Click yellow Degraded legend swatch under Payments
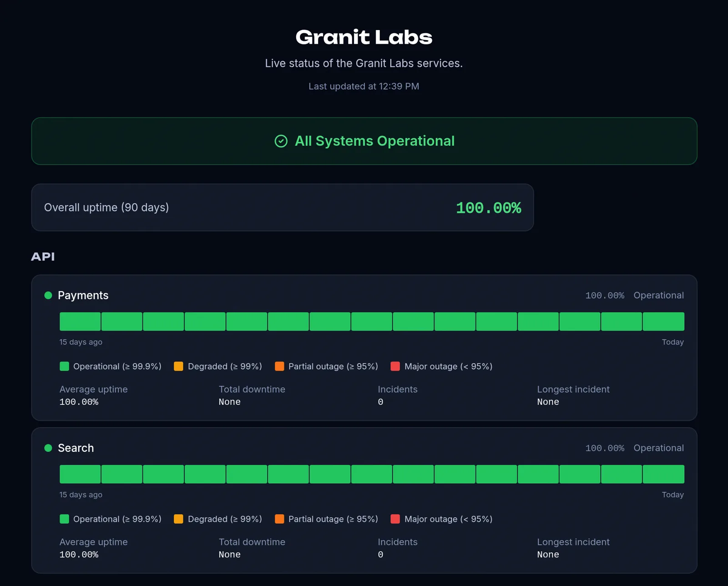The image size is (728, 586). click(179, 366)
